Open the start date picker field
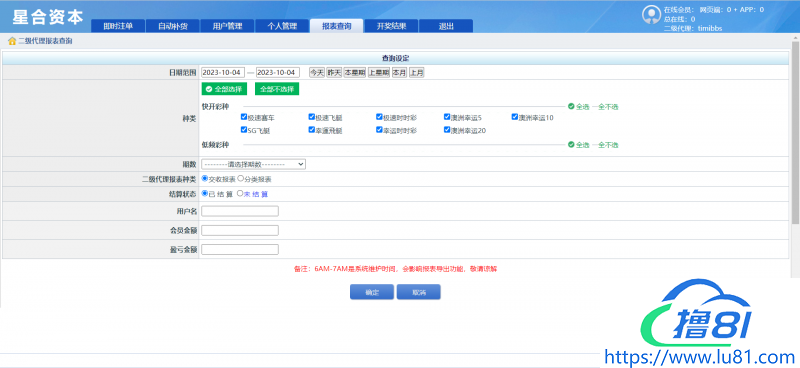Screen dimensions: 800x368 point(223,72)
